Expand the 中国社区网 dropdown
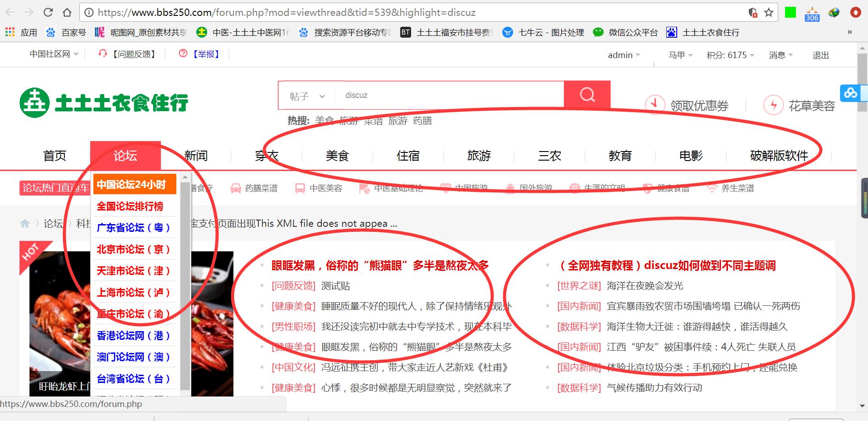This screenshot has width=868, height=421. (x=54, y=54)
